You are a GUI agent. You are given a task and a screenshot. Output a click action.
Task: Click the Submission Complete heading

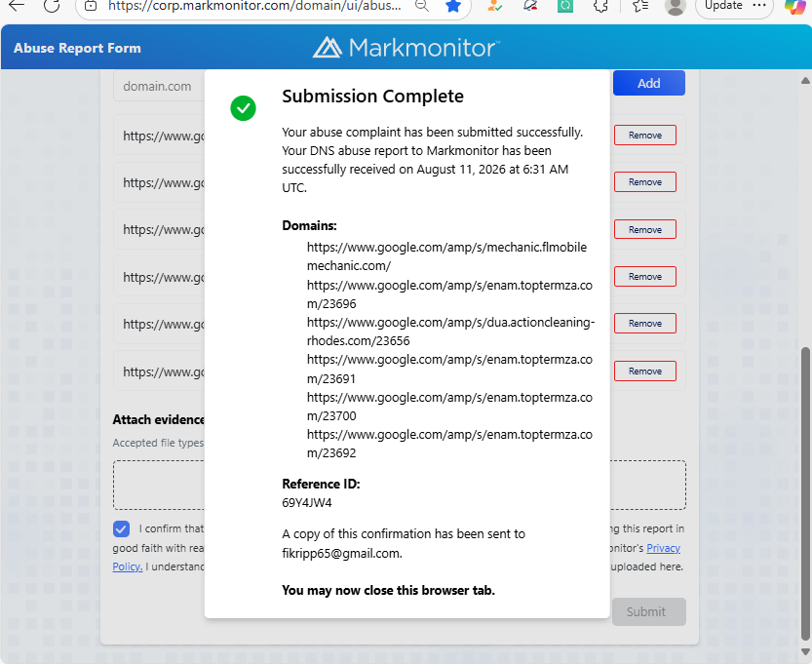[372, 97]
